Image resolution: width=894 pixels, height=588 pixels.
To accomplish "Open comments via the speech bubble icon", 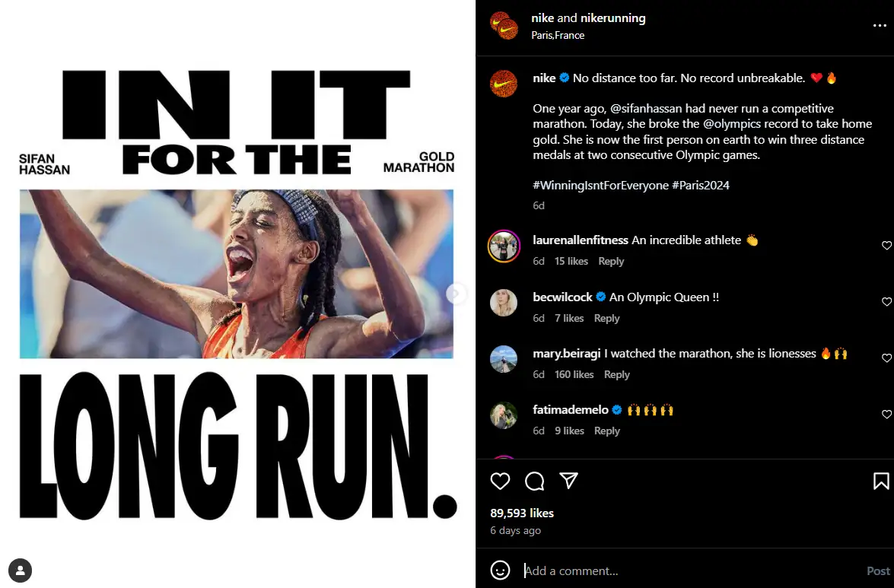I will pyautogui.click(x=534, y=481).
